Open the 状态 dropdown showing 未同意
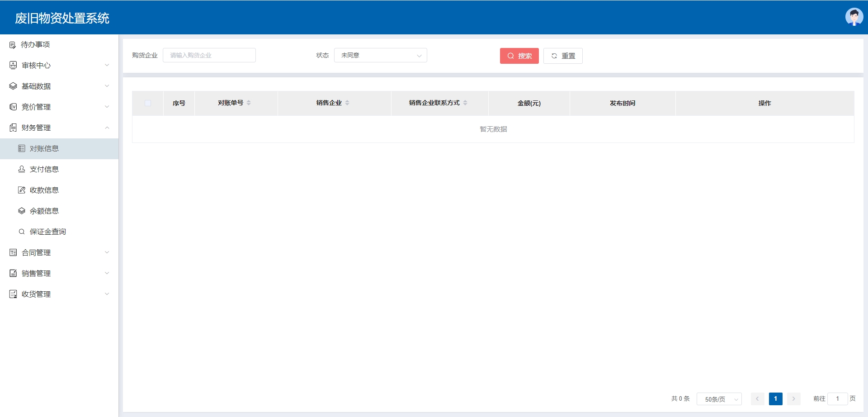 [380, 55]
